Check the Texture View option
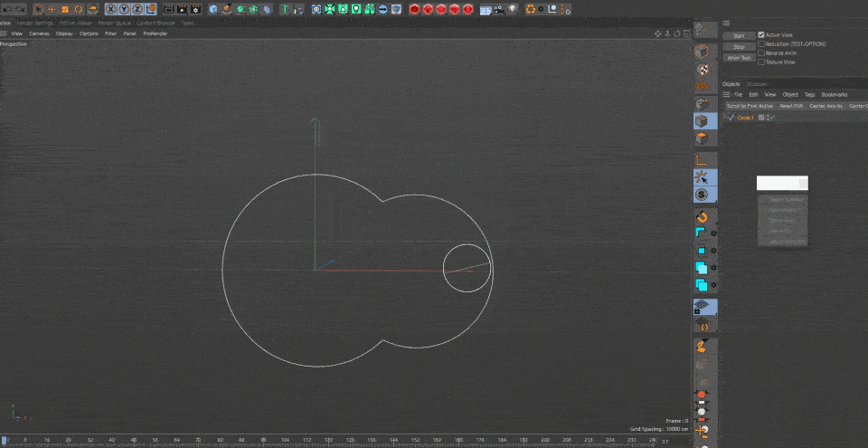This screenshot has height=448, width=868. (x=761, y=62)
